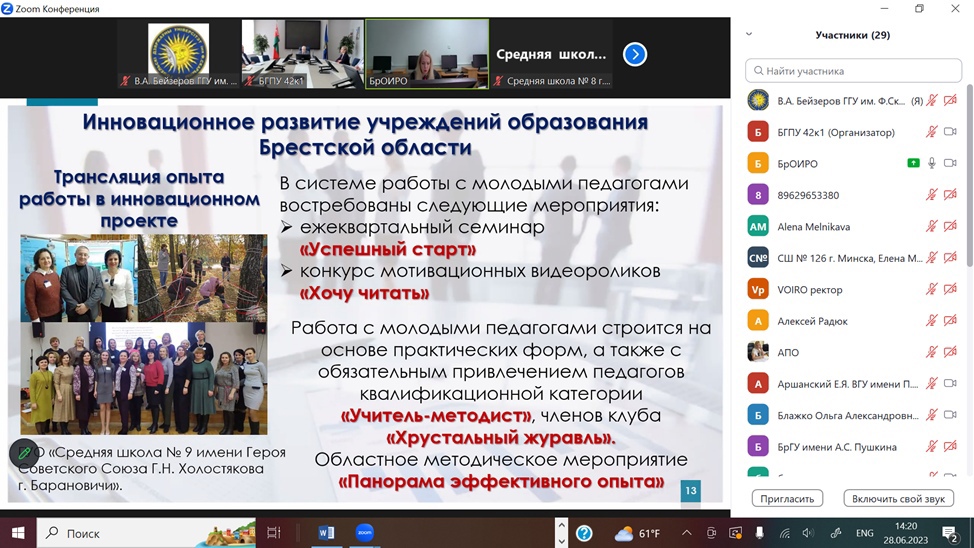Click БрОИРО green screen-share indicator icon
Viewport: 974px width, 548px height.
click(913, 163)
